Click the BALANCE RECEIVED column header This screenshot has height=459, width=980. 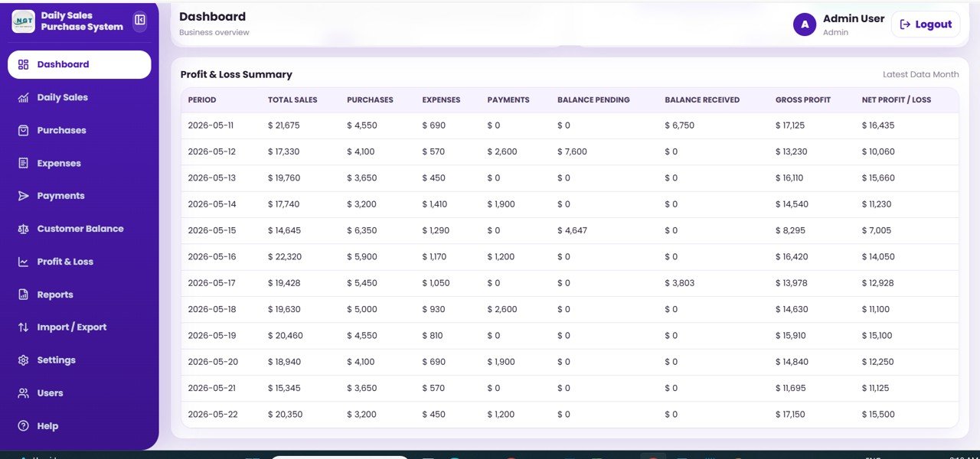702,100
